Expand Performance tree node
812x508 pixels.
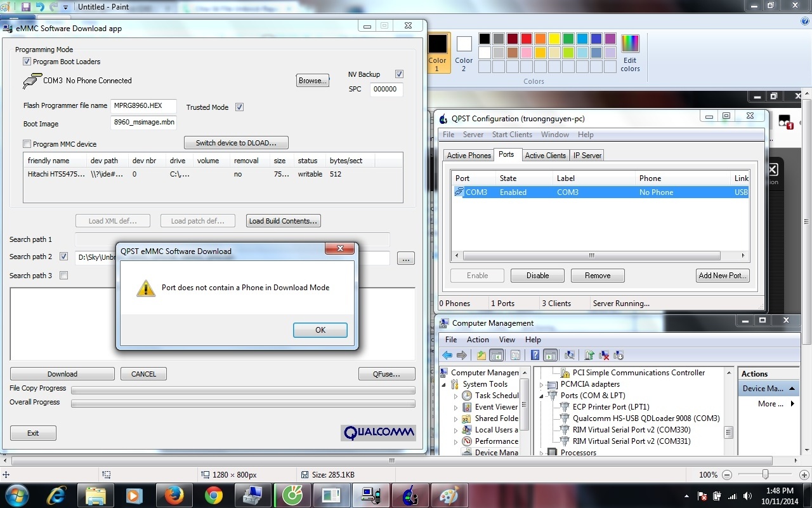point(455,441)
